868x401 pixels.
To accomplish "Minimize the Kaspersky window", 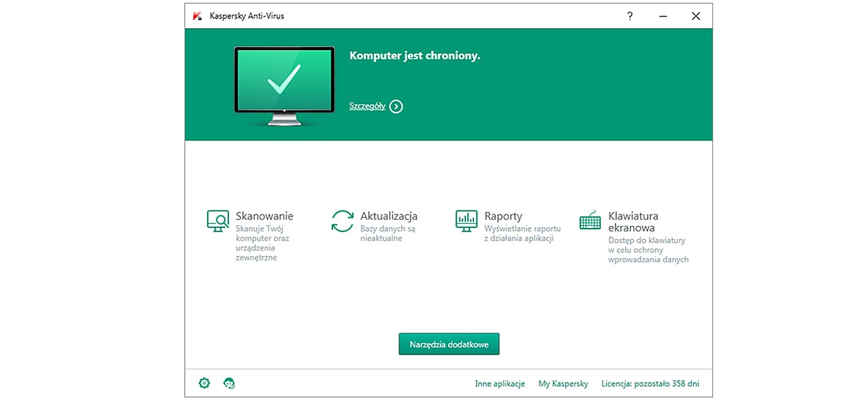I will [x=663, y=16].
